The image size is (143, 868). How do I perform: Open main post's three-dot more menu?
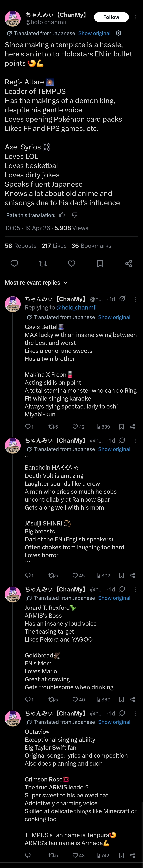(x=135, y=17)
